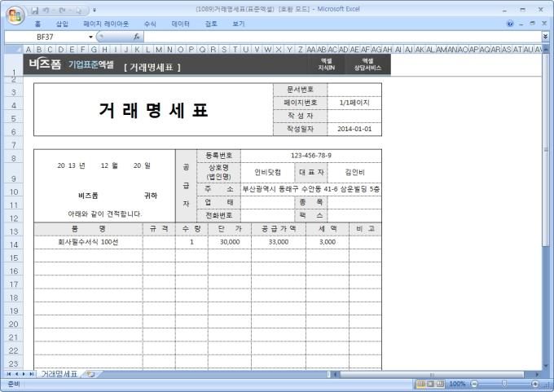Click unit price cell 30,000
The image size is (554, 392).
tap(230, 242)
